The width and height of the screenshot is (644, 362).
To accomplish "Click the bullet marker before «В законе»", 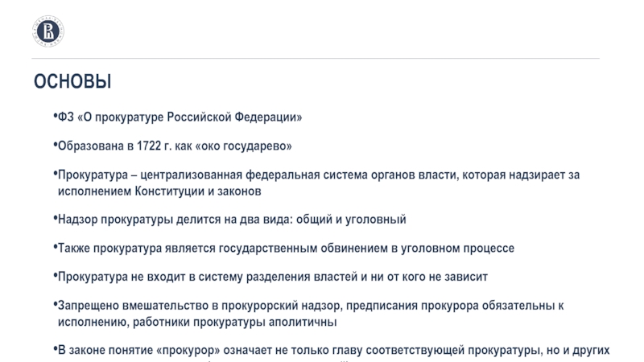I will coord(55,350).
